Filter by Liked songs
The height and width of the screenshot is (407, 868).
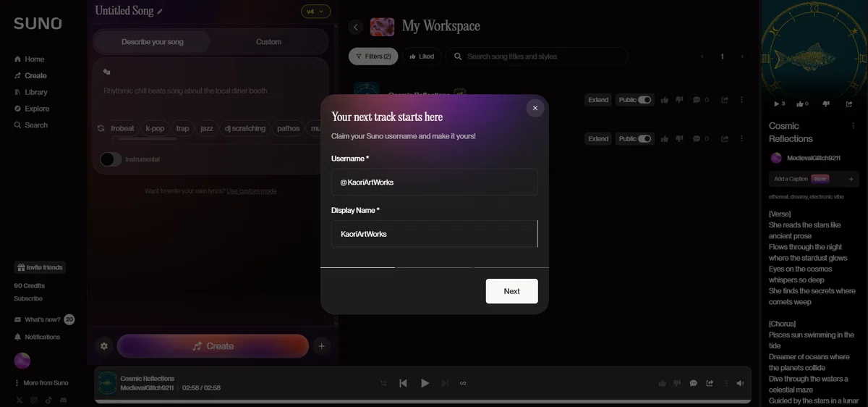tap(421, 56)
